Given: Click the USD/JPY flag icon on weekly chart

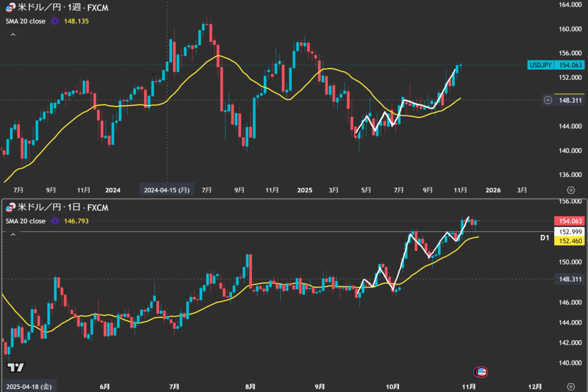Looking at the screenshot, I should tap(10, 7).
